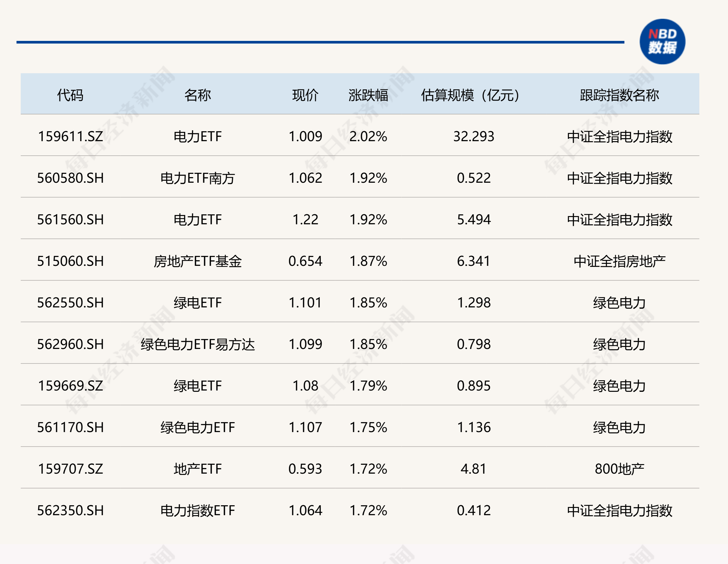Click the change value 1.75%
This screenshot has height=564, width=728.
tap(368, 427)
